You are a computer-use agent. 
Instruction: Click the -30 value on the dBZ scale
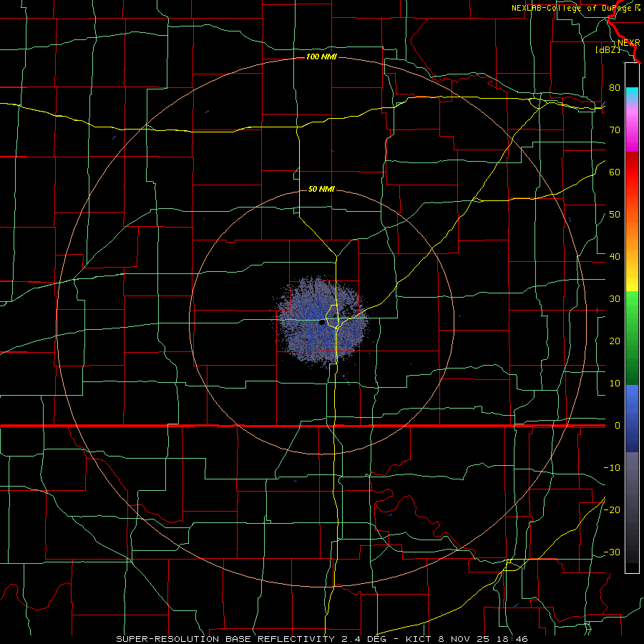pyautogui.click(x=612, y=552)
